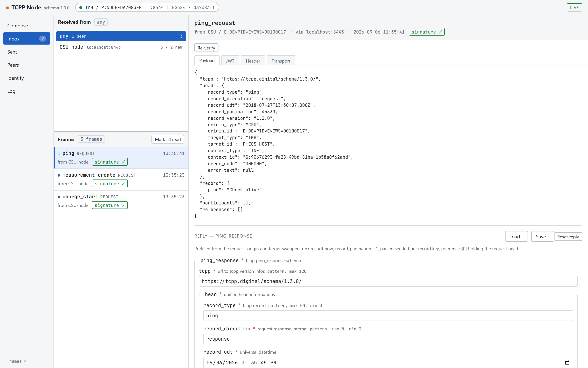The image size is (588, 368).
Task: Click the node identity pill TMH / P:NODE-DA7083FF
Action: pyautogui.click(x=147, y=8)
